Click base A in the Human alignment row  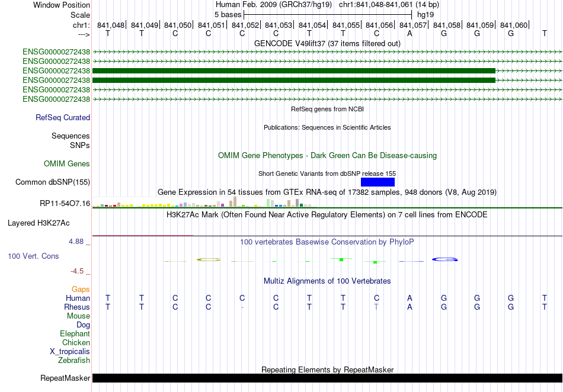tap(410, 298)
